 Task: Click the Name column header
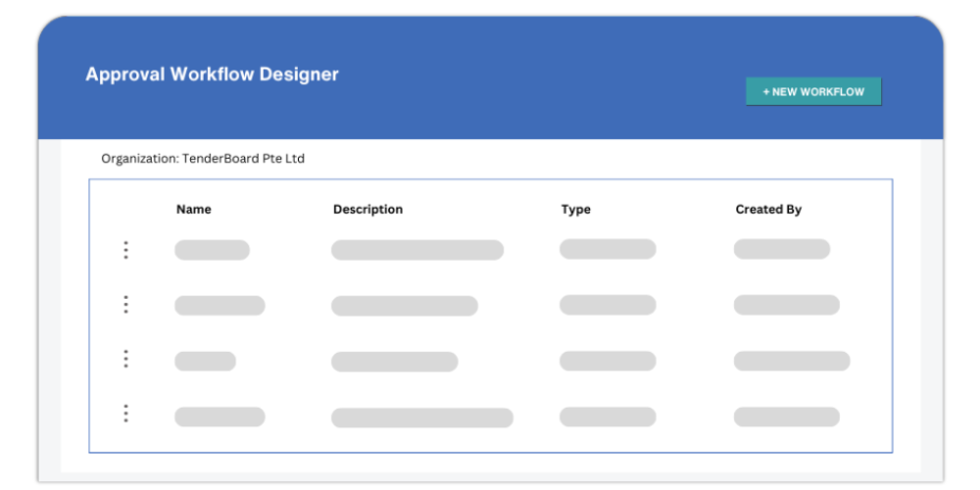pos(194,210)
